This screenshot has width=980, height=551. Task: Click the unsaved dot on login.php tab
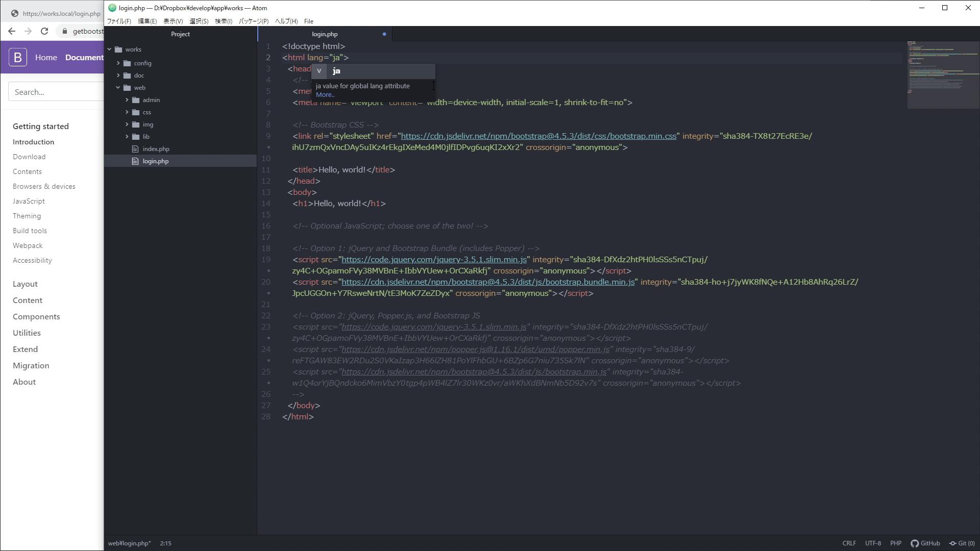[384, 34]
